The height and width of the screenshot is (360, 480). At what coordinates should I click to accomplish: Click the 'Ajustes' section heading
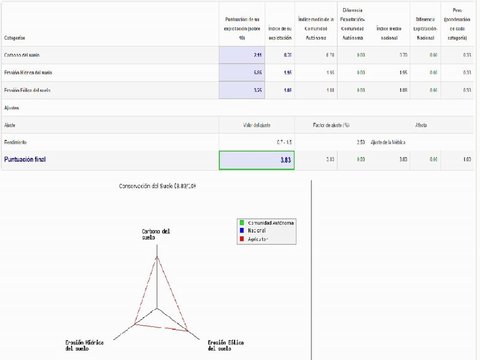tap(11, 108)
